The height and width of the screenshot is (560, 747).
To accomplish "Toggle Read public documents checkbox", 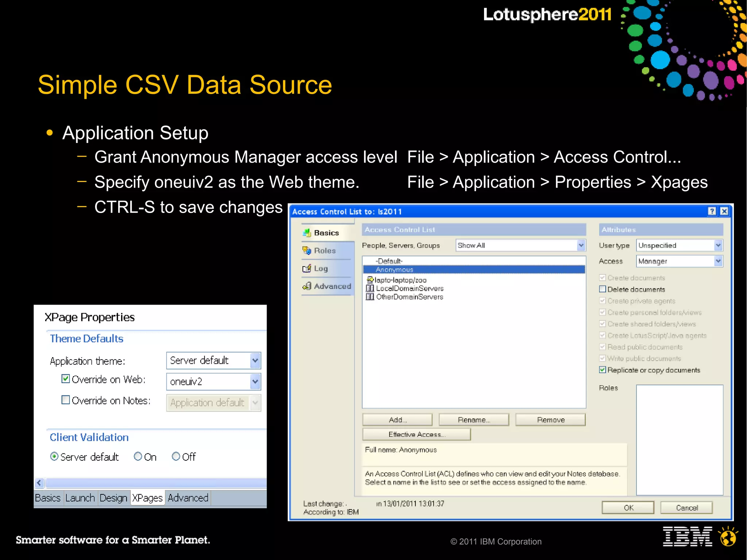I will pos(603,347).
